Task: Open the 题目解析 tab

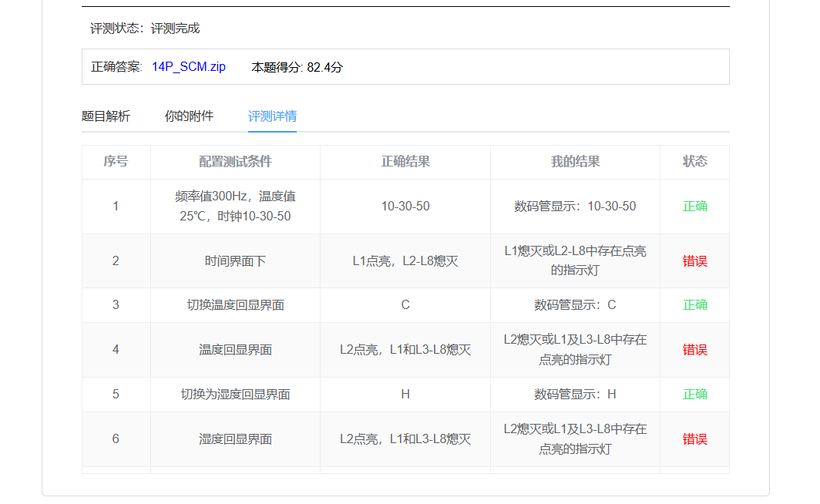Action: tap(106, 116)
